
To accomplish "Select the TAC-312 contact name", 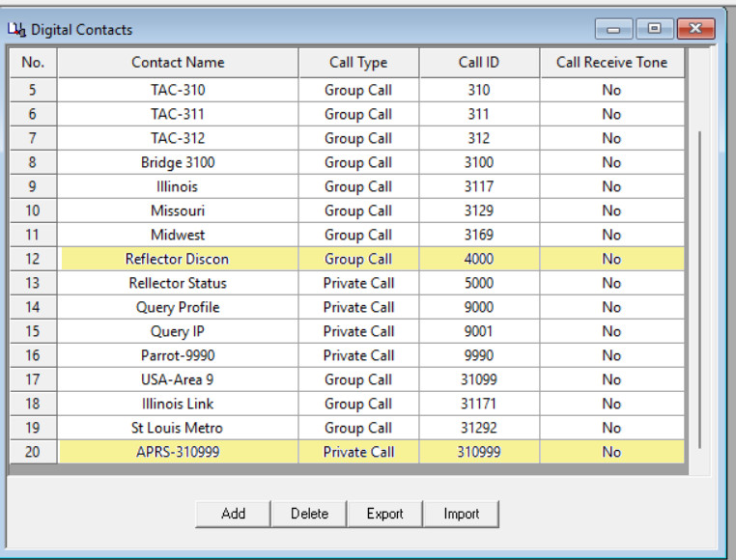I will (178, 138).
